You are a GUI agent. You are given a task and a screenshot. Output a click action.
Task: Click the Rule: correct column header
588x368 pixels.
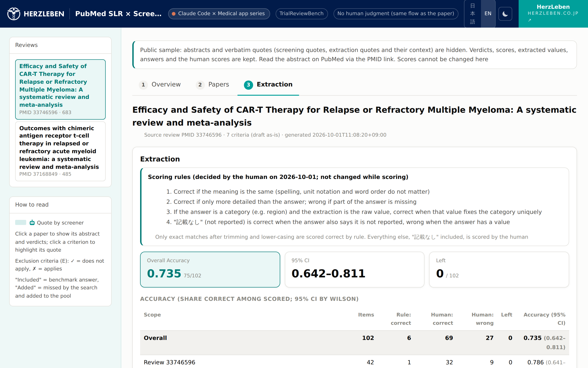pos(401,319)
